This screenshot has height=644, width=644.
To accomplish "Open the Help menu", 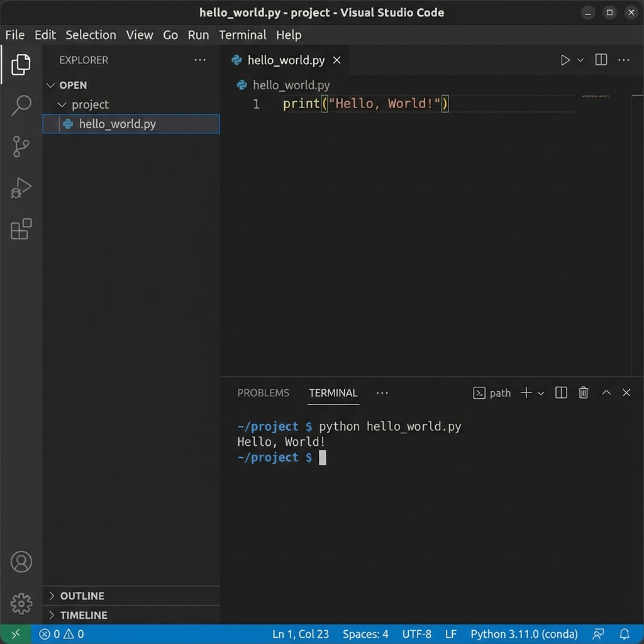I will coord(289,35).
